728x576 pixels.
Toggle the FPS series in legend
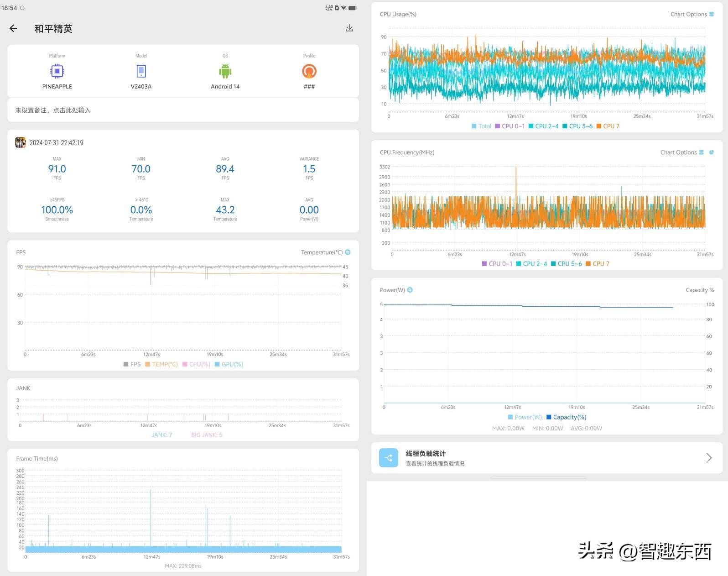click(132, 364)
